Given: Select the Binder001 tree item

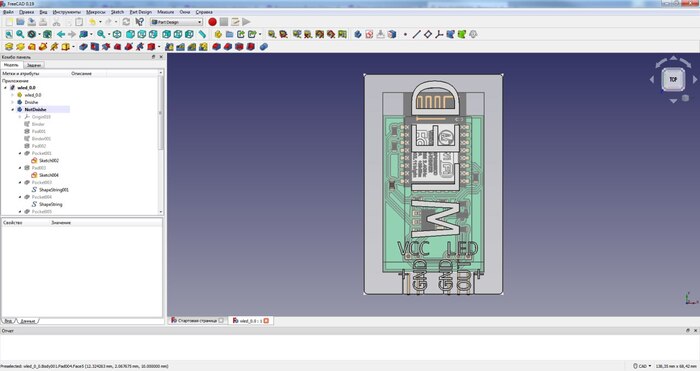Looking at the screenshot, I should click(x=41, y=139).
